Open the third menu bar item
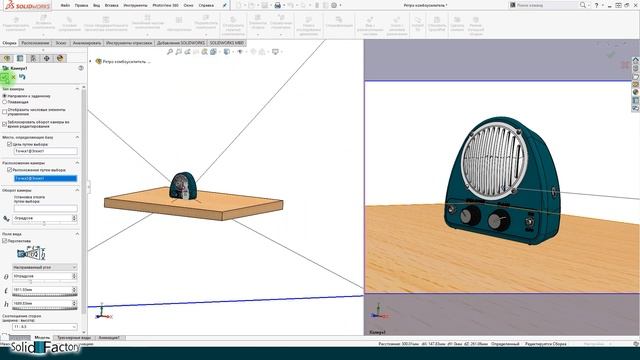This screenshot has width=640, height=360. click(x=96, y=5)
